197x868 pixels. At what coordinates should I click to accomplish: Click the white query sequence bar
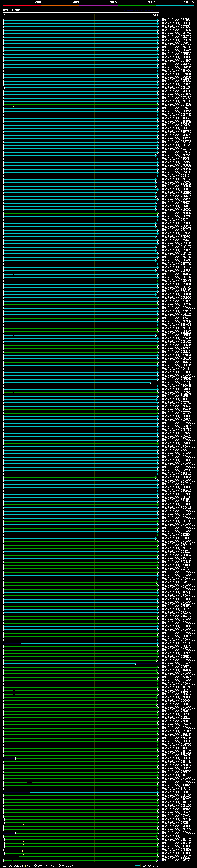tap(81, 13)
